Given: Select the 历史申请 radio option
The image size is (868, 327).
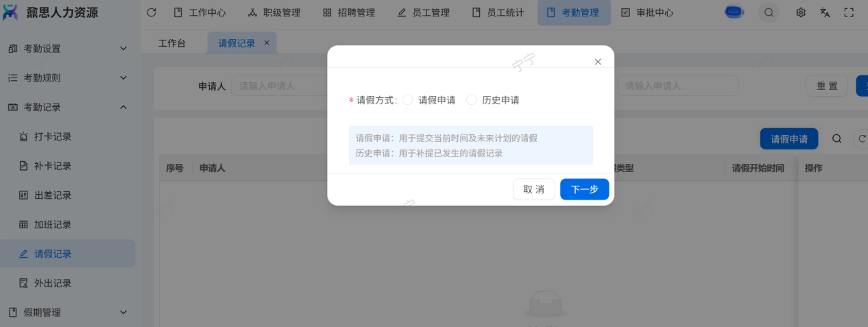Looking at the screenshot, I should point(472,100).
